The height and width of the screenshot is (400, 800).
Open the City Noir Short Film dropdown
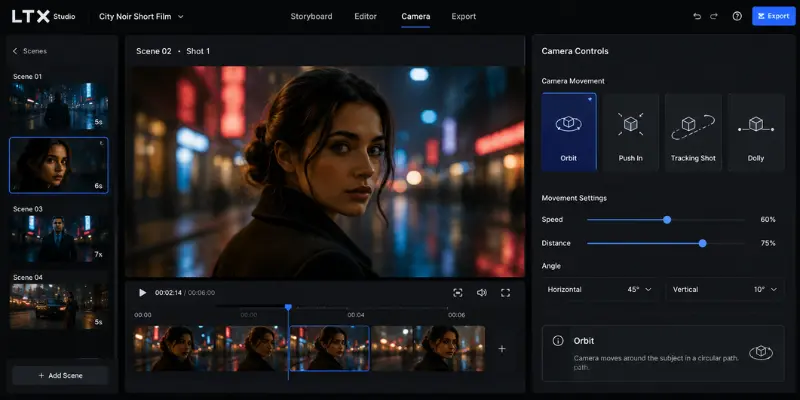point(141,16)
